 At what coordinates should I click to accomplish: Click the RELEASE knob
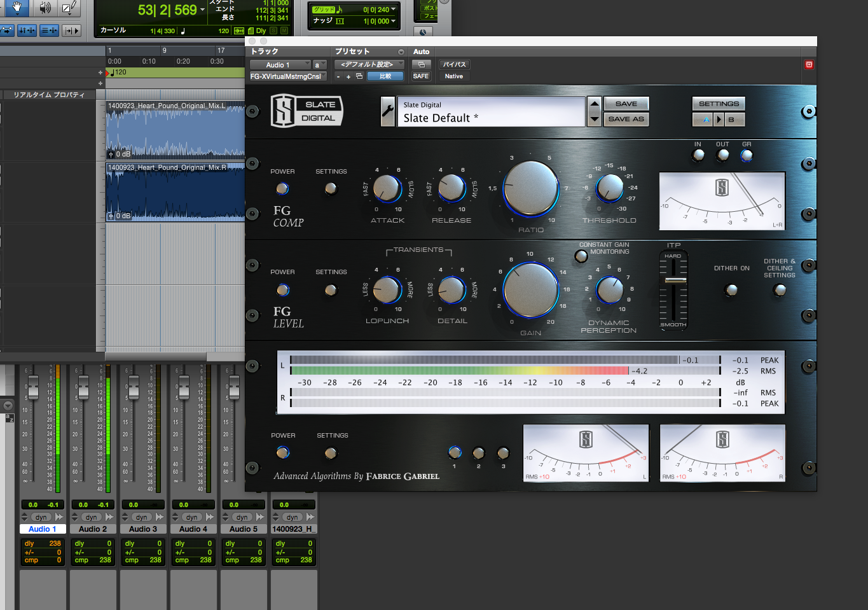click(451, 188)
